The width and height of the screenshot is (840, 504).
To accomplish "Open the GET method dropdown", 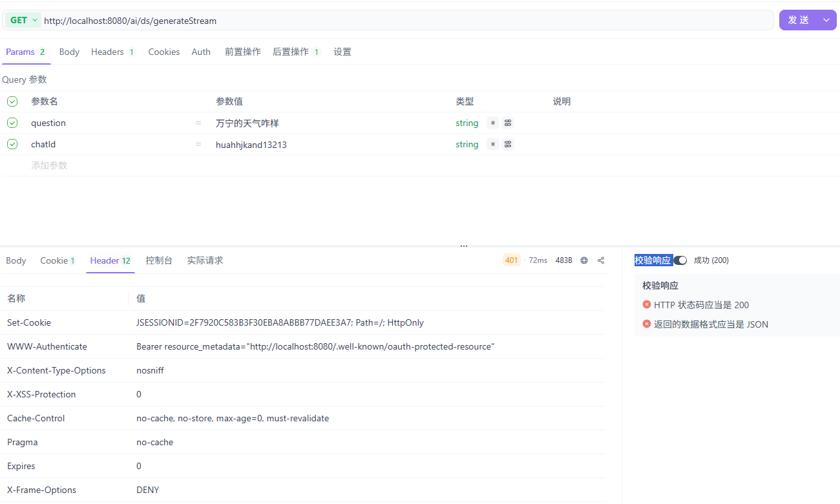I will pyautogui.click(x=23, y=20).
